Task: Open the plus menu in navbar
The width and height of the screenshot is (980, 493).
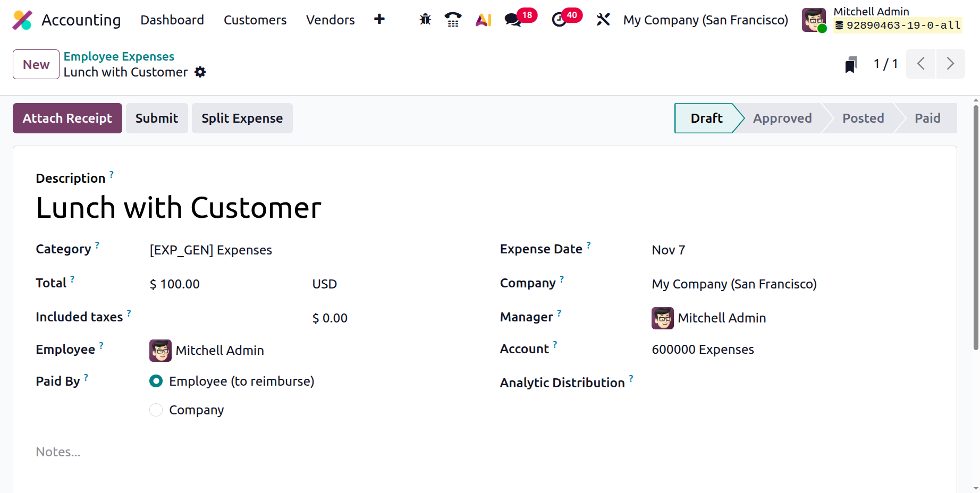Action: [x=379, y=20]
